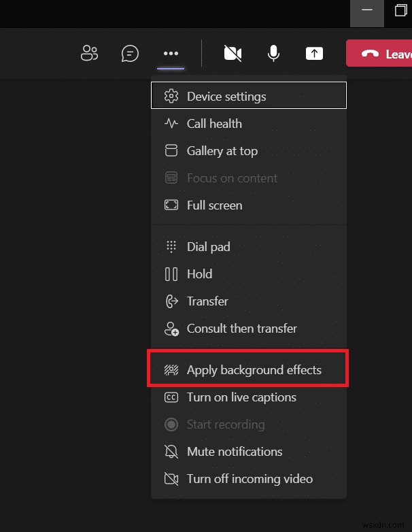Choose Transfer from the menu
This screenshot has width=412, height=532.
pos(249,301)
